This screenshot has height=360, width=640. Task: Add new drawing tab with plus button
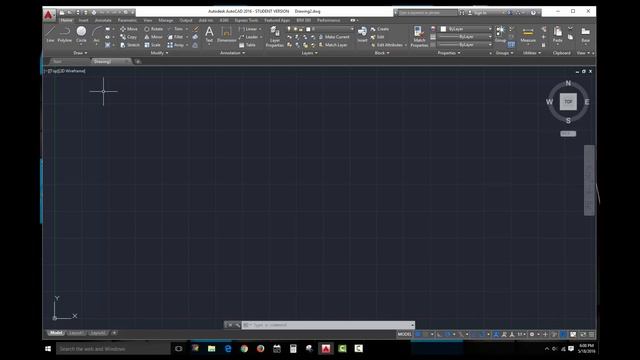(138, 62)
